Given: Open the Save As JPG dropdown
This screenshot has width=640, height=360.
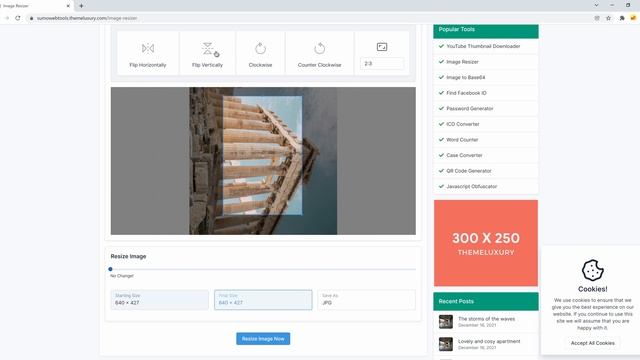Looking at the screenshot, I should [x=367, y=300].
